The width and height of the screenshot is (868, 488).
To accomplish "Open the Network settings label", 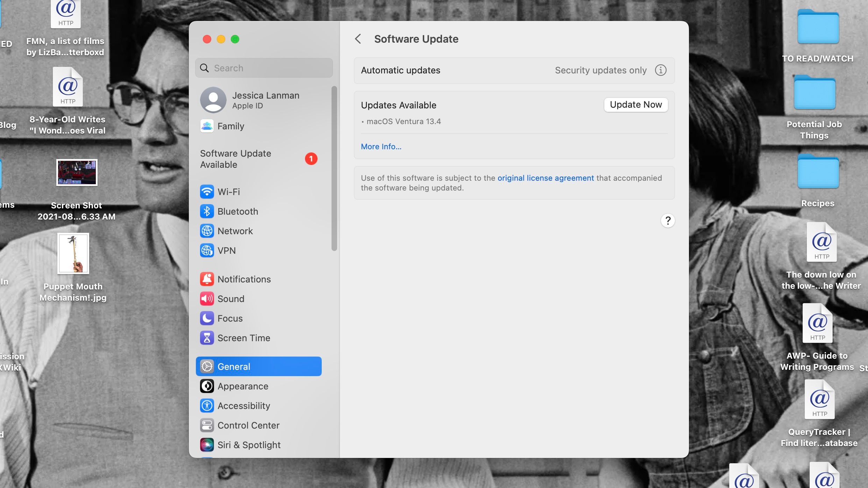I will pos(235,231).
